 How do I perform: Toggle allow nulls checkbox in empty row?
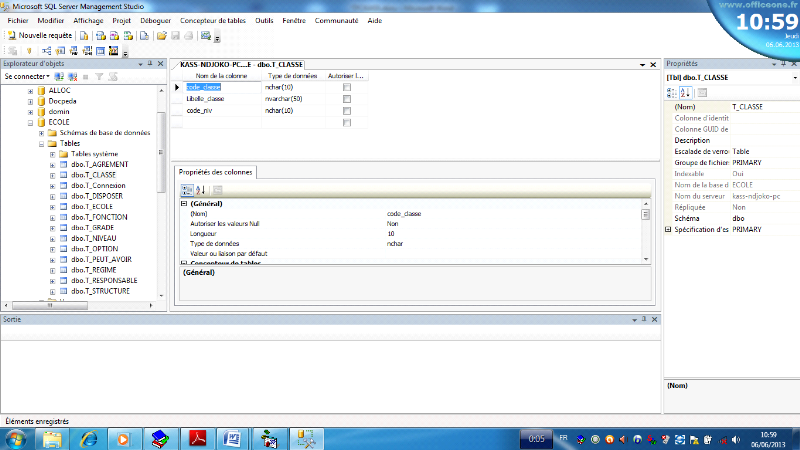(x=347, y=122)
